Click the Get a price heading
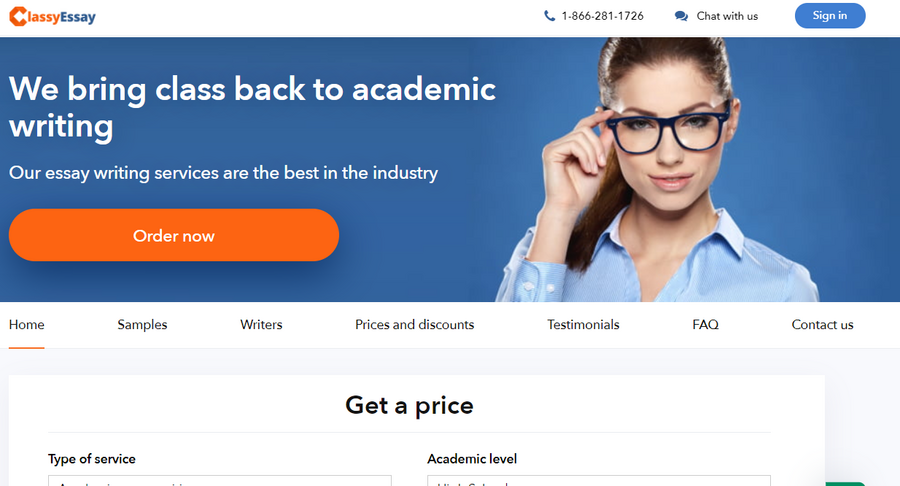This screenshot has width=900, height=486. [x=409, y=406]
